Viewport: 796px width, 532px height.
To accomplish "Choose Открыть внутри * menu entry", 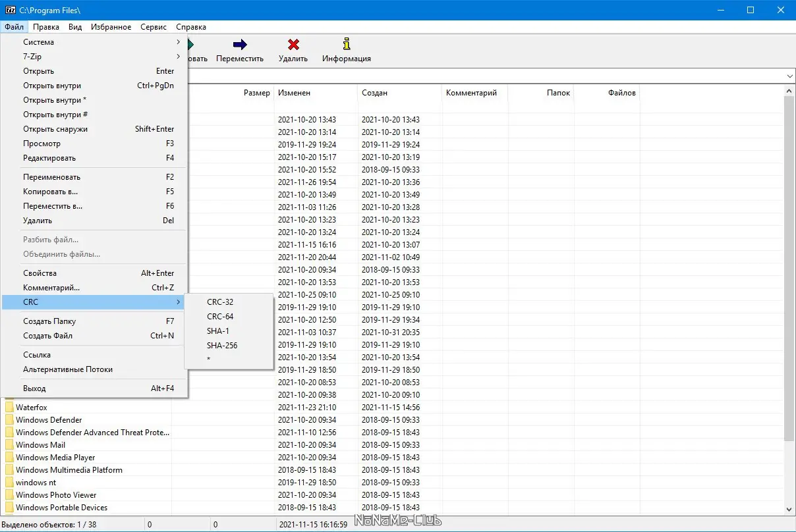I will (95, 100).
